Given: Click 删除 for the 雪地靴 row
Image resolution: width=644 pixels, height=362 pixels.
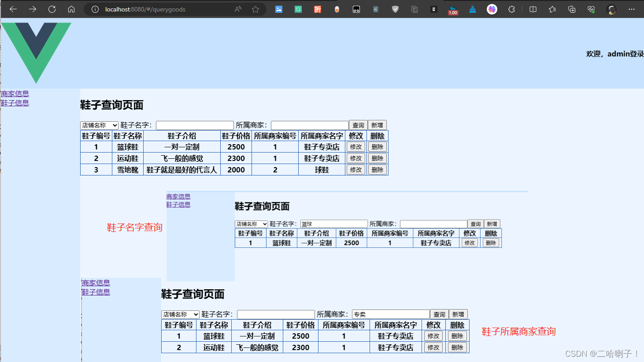Looking at the screenshot, I should pos(378,170).
